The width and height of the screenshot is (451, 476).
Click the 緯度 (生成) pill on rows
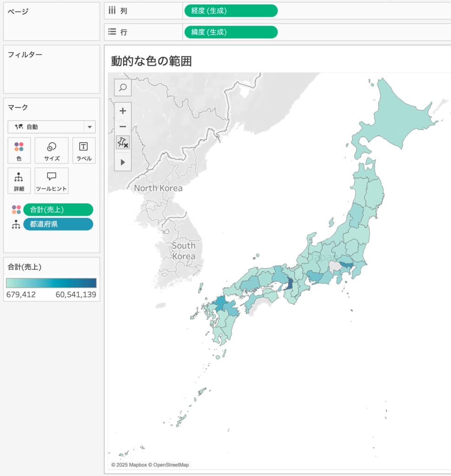point(231,32)
